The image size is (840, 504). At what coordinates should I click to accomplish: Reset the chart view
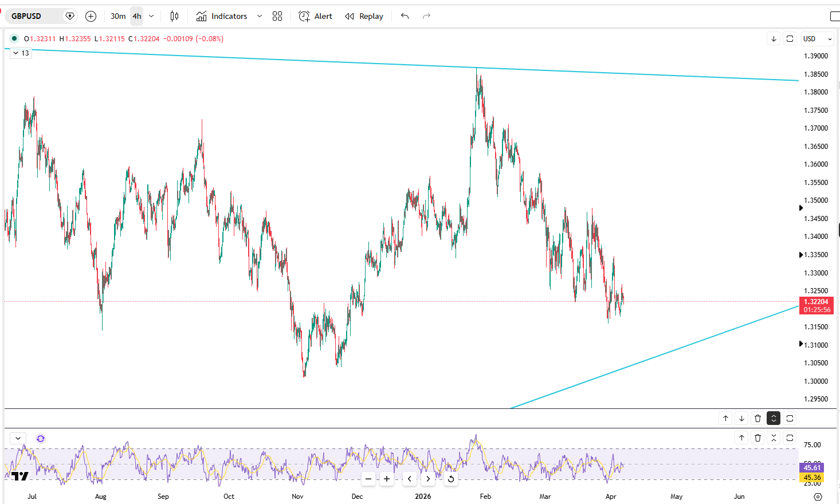point(451,479)
